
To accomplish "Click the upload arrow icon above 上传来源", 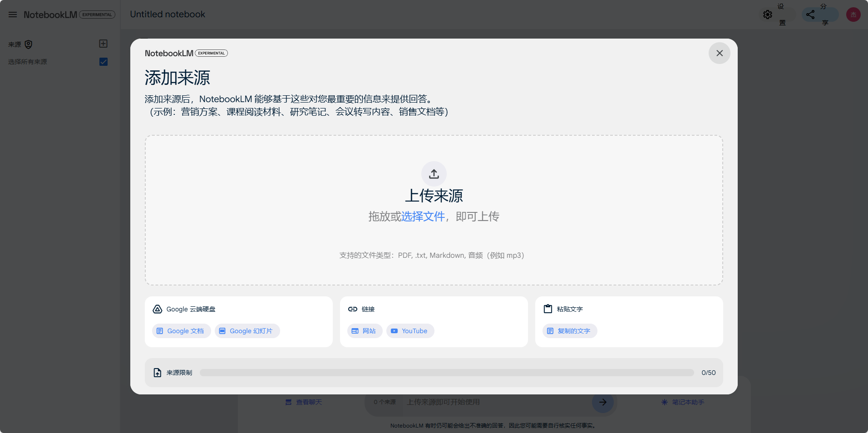I will pyautogui.click(x=434, y=174).
